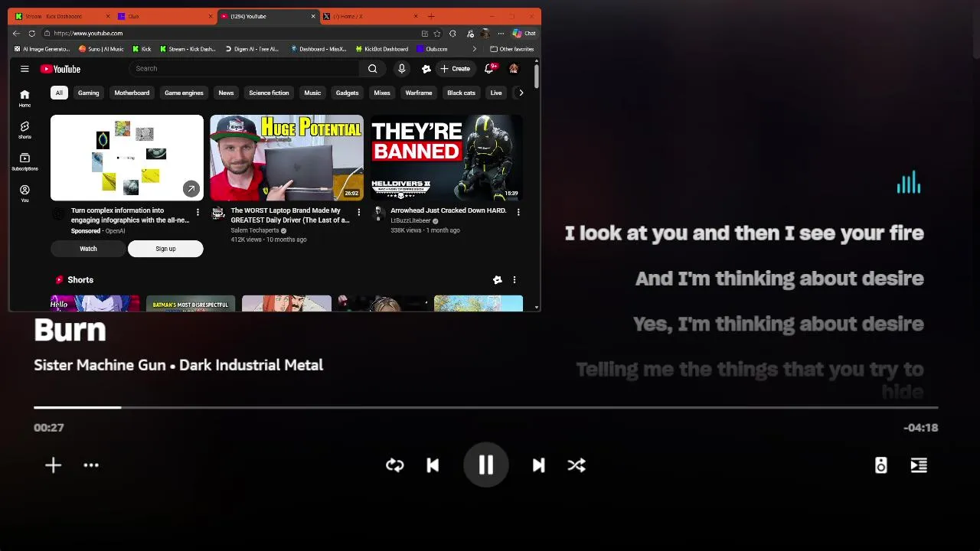The height and width of the screenshot is (551, 980).
Task: Open the YouTube hamburger guide menu
Action: click(24, 69)
